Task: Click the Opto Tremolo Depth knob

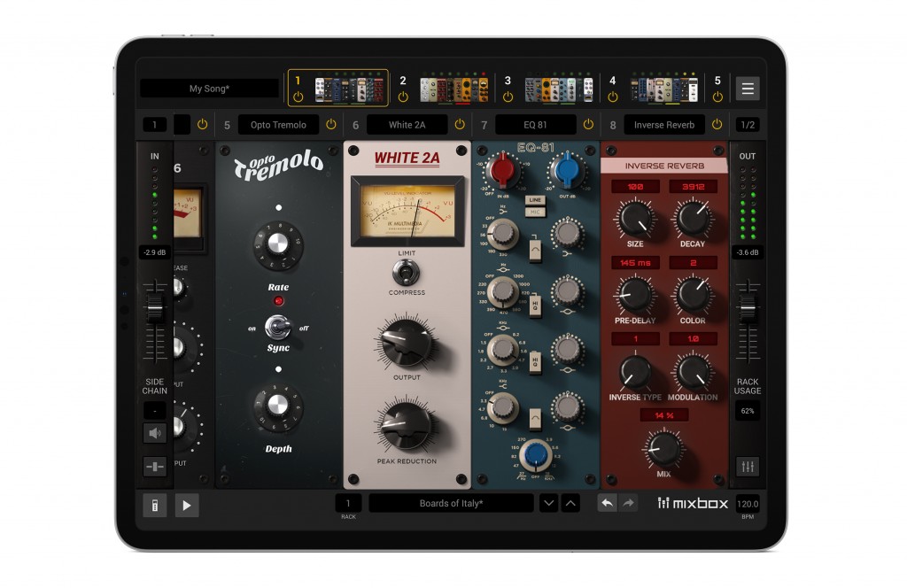Action: click(x=278, y=406)
